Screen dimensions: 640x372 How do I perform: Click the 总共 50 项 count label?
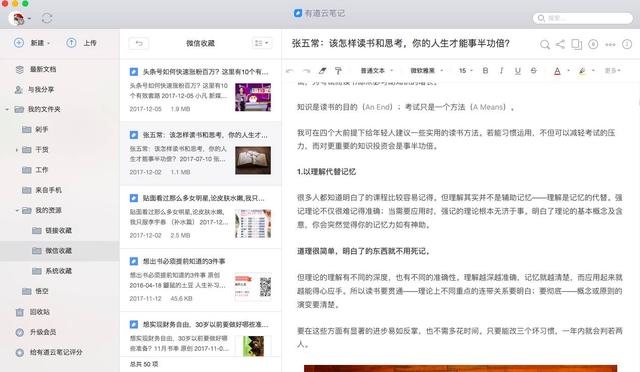point(144,364)
